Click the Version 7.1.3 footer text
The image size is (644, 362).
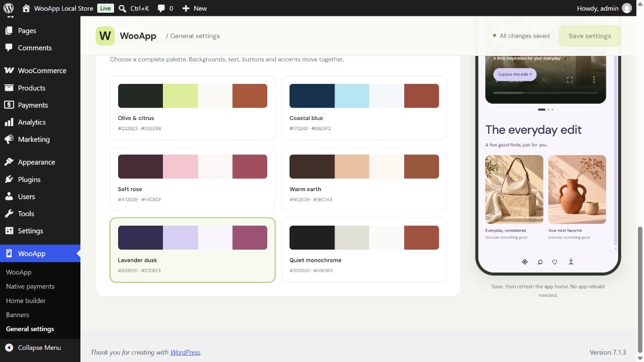(x=608, y=352)
